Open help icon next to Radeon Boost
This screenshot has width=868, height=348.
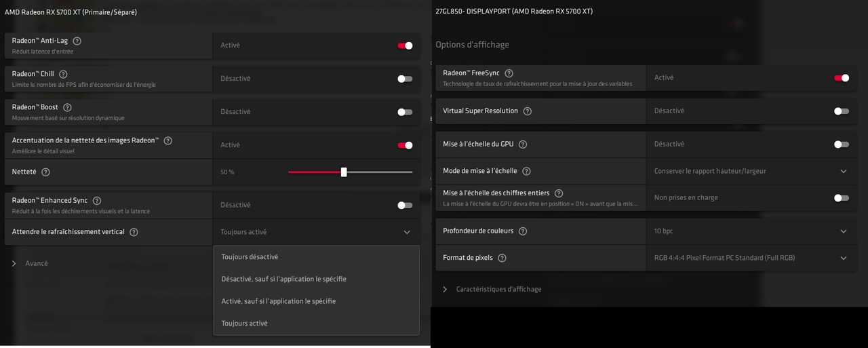coord(67,107)
